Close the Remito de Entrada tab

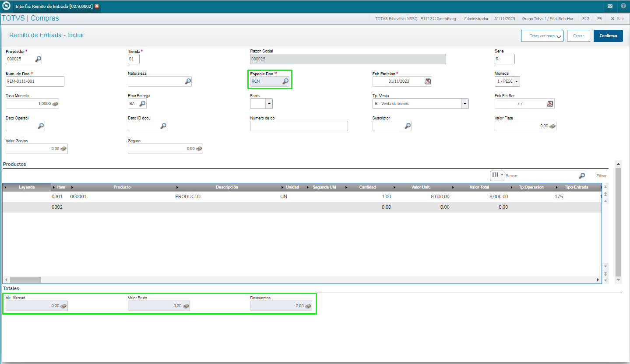(x=97, y=6)
